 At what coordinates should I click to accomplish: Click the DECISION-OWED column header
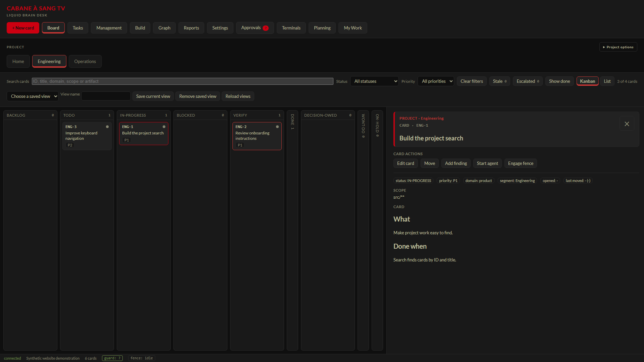click(328, 115)
